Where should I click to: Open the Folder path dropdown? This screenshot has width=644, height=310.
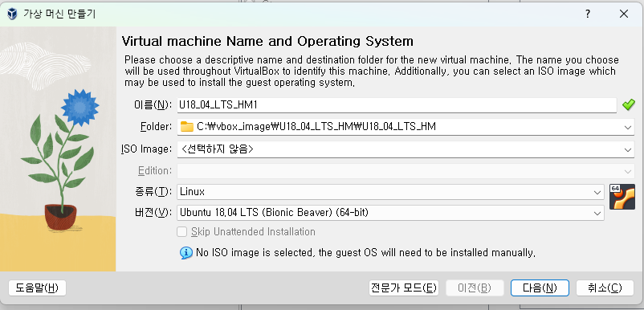point(628,127)
